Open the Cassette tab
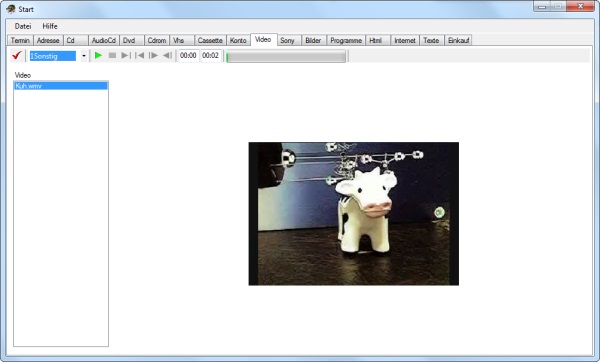Image resolution: width=600 pixels, height=362 pixels. (x=210, y=40)
